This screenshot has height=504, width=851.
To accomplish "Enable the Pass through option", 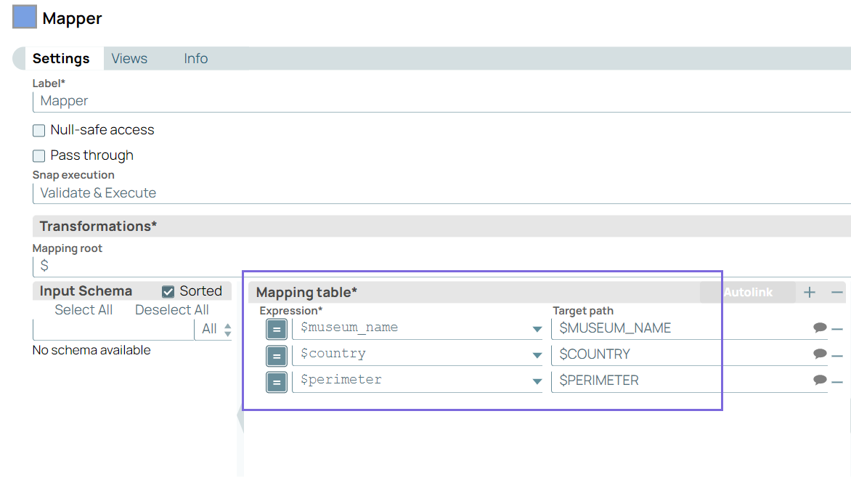I will [38, 155].
